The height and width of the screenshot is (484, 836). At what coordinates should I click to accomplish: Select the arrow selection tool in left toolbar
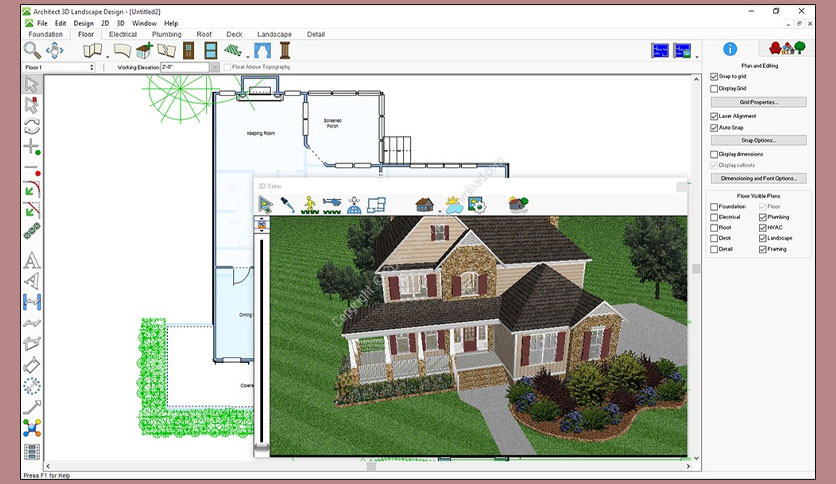click(31, 84)
